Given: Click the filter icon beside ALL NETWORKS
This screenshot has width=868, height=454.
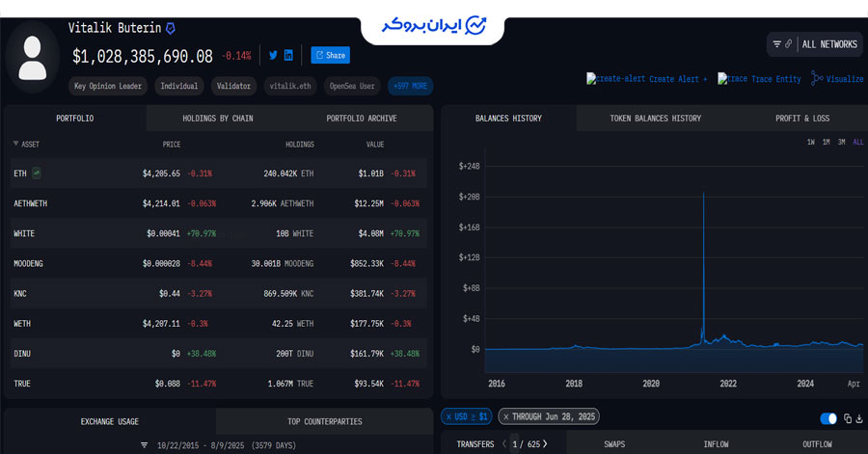Looking at the screenshot, I should [x=776, y=44].
